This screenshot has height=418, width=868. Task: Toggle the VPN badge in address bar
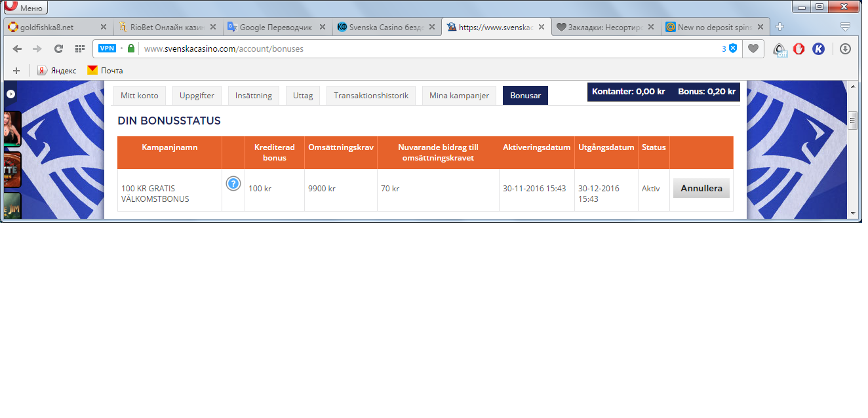pos(107,48)
